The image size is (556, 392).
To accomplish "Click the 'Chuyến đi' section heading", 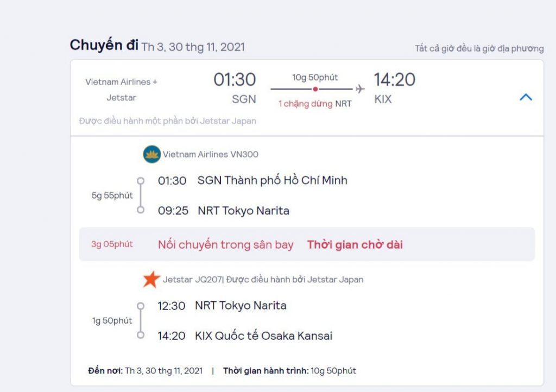I will pos(104,45).
